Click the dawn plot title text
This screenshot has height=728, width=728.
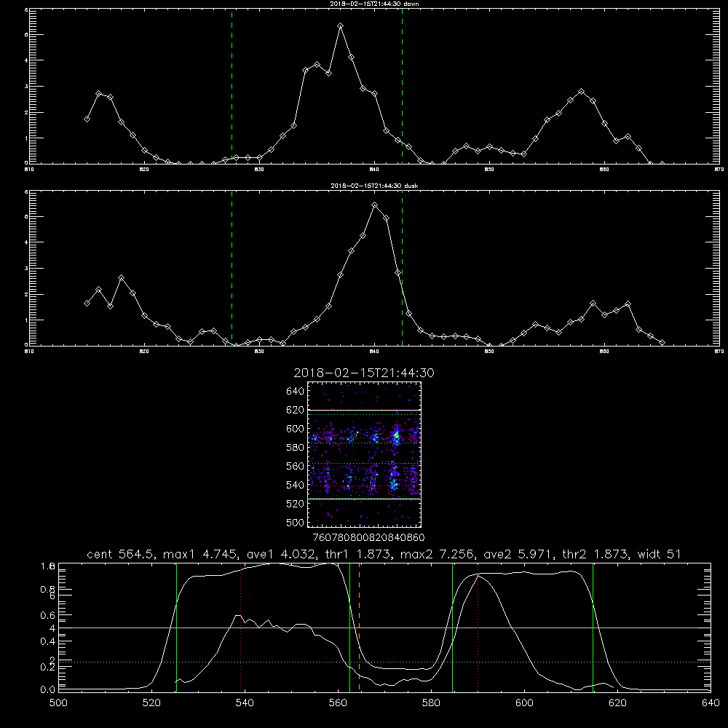[374, 4]
